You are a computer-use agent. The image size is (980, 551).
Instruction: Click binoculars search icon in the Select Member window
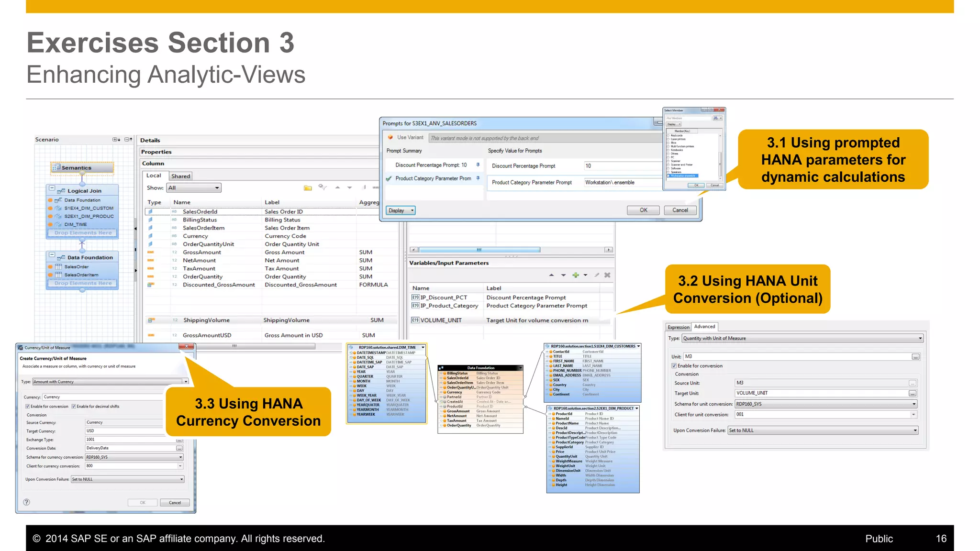coord(715,118)
